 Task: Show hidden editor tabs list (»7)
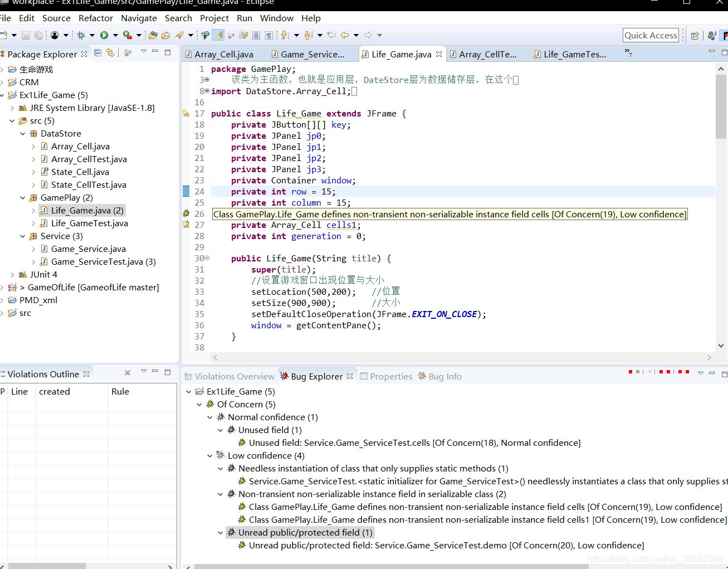[628, 53]
